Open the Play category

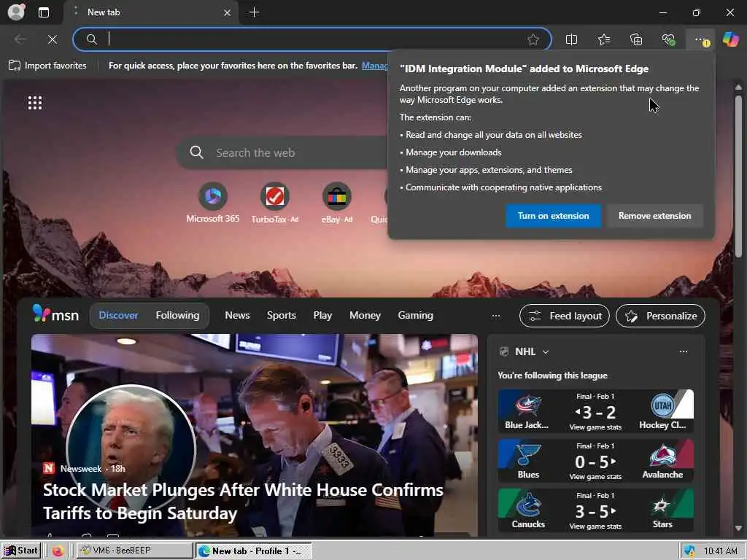[322, 315]
